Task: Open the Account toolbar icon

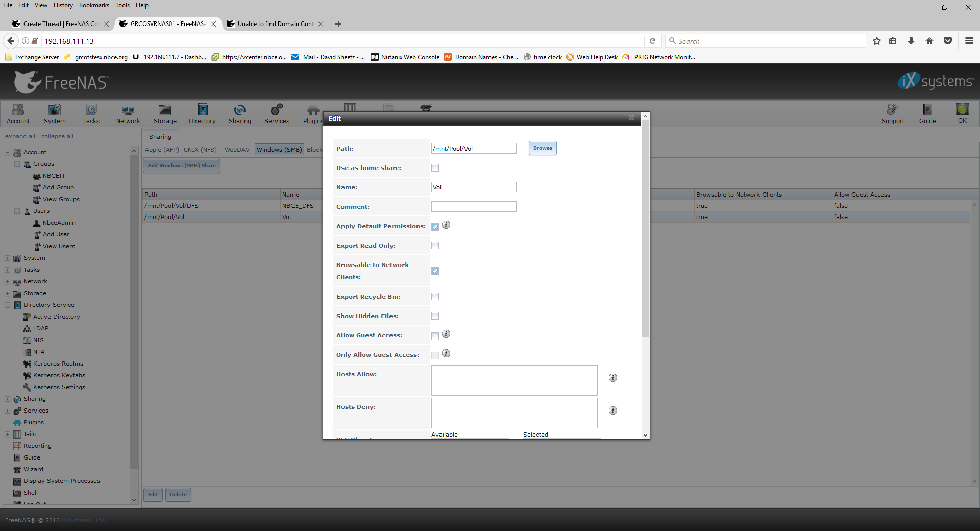Action: click(x=18, y=114)
